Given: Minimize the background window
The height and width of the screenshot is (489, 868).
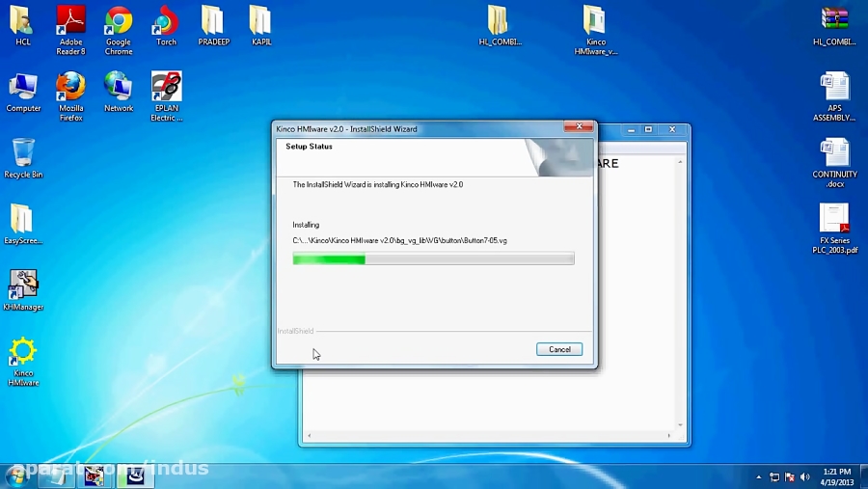Looking at the screenshot, I should (x=631, y=129).
